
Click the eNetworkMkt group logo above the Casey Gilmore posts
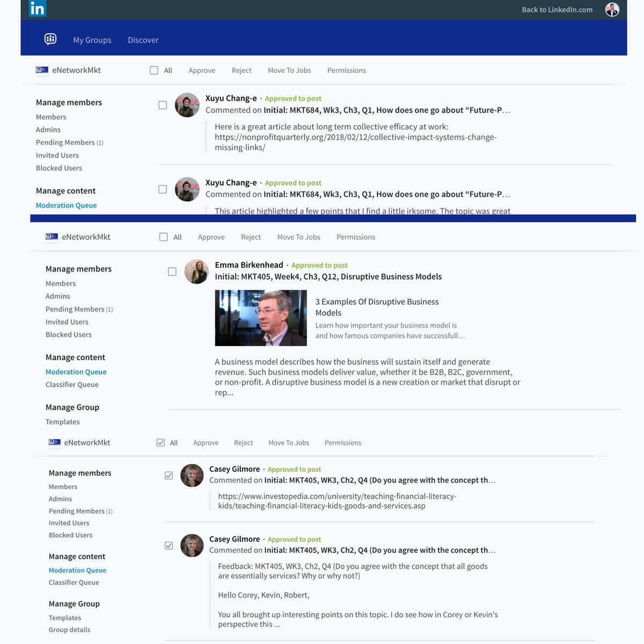[55, 442]
